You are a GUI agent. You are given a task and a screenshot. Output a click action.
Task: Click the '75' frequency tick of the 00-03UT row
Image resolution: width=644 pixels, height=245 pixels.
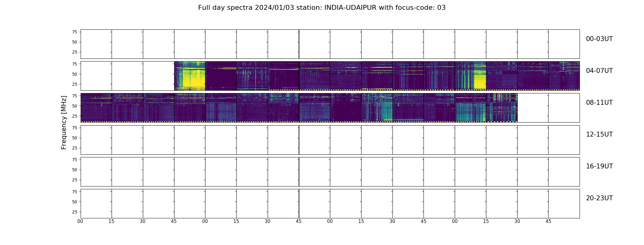click(x=75, y=32)
